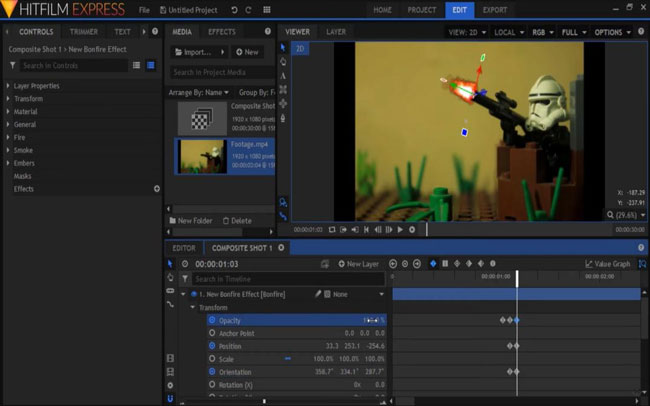
Task: Toggle snapping magnet icon in timeline
Action: 170,399
